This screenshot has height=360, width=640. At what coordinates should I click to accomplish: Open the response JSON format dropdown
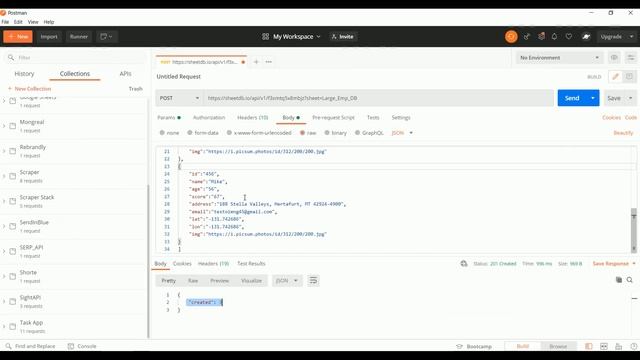pos(287,280)
